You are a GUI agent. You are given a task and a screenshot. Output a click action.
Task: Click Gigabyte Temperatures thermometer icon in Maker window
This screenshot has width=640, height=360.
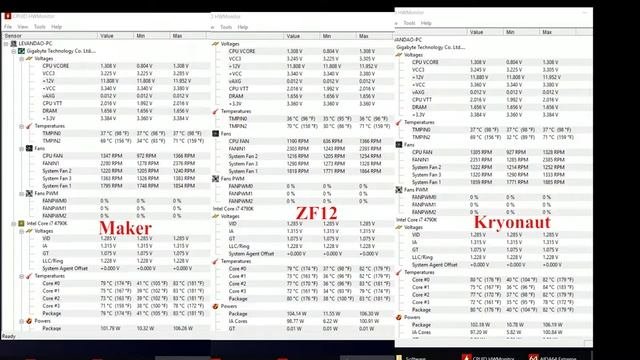click(x=29, y=126)
